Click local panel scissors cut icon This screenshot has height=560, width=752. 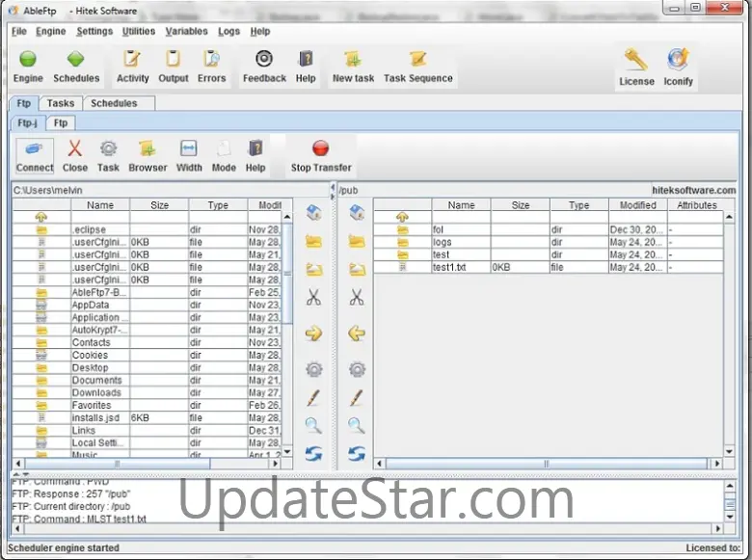pos(313,297)
